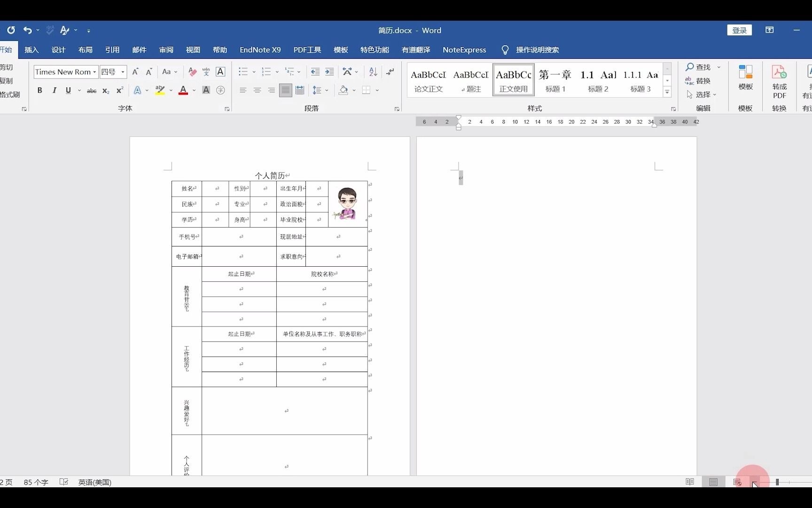Toggle Character Shading
The image size is (812, 508).
[x=206, y=90]
